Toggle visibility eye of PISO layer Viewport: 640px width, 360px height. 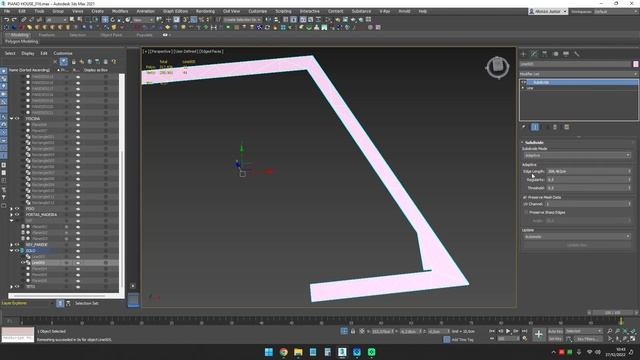click(x=17, y=209)
